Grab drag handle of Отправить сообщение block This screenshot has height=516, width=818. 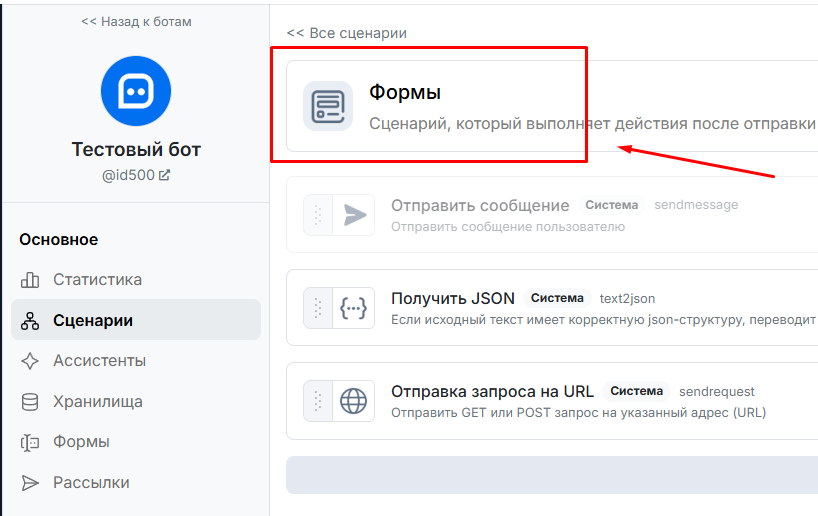pos(318,215)
